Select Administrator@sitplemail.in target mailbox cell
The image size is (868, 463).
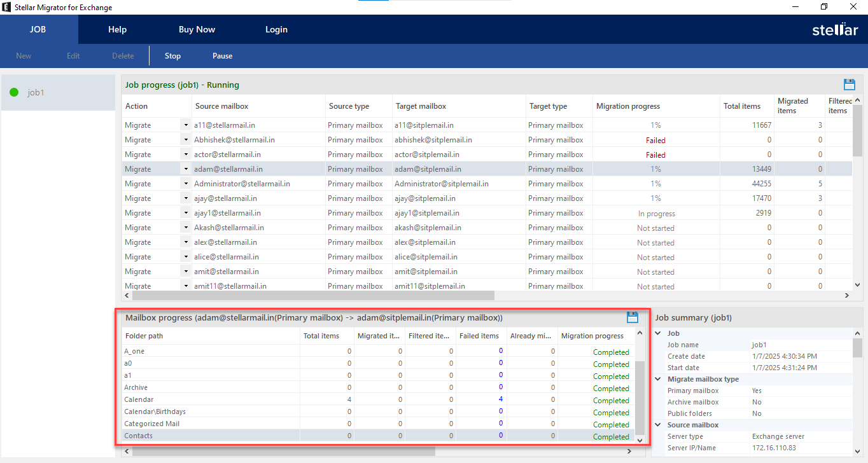click(x=459, y=184)
